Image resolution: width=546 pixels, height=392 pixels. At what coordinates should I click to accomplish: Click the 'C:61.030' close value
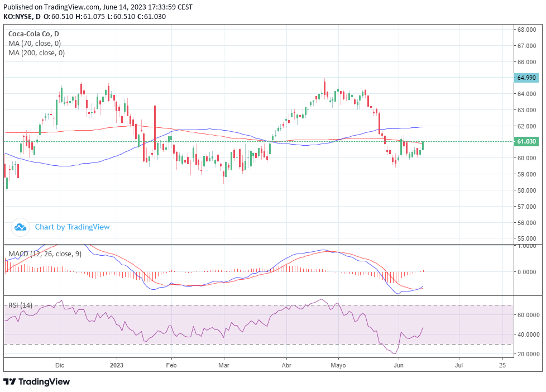click(151, 16)
